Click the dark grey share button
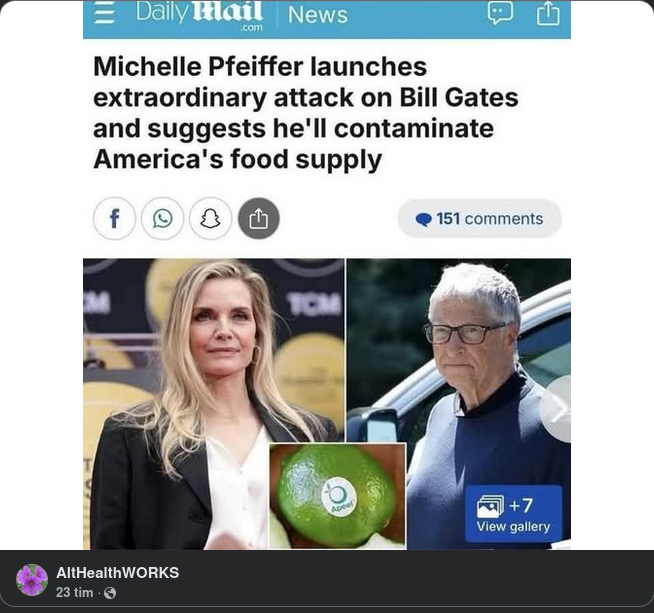Viewport: 654px width, 613px height. point(259,219)
